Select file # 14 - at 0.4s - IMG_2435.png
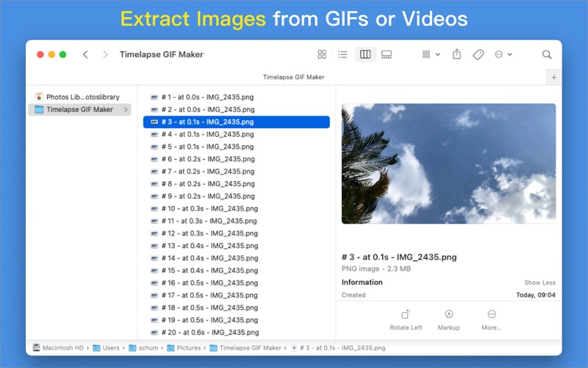The width and height of the screenshot is (588, 368). coord(236,258)
